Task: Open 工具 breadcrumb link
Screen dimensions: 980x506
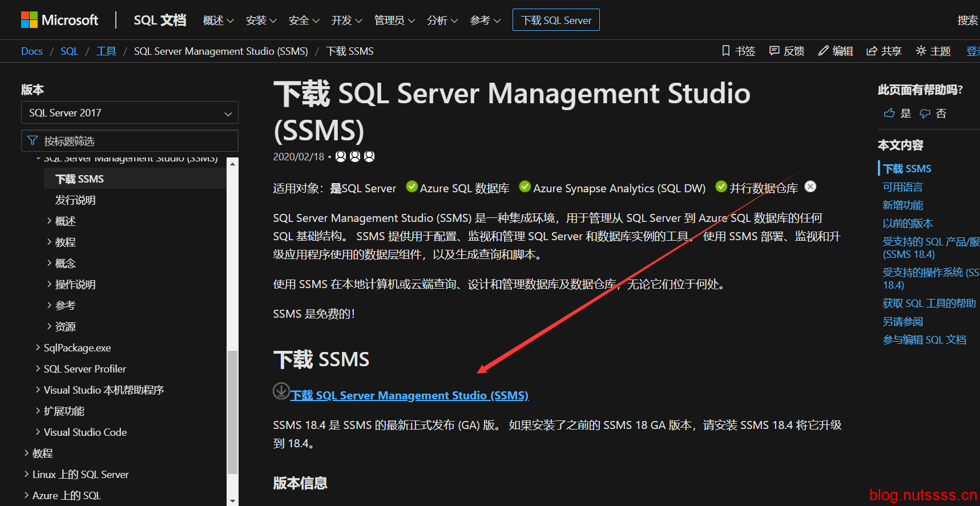Action: (x=106, y=51)
